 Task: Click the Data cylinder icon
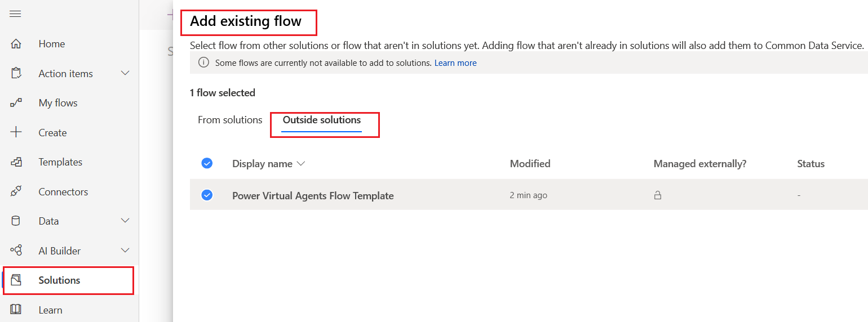[16, 221]
